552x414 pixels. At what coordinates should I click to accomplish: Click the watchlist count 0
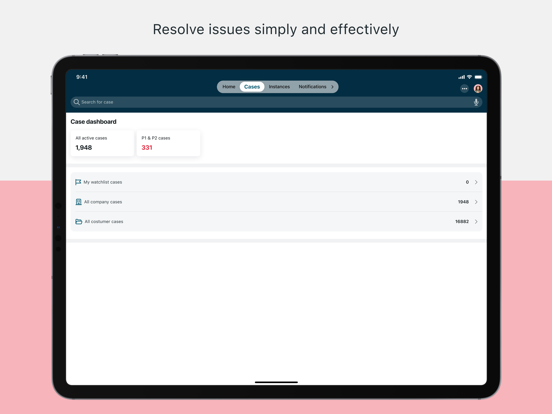467,182
